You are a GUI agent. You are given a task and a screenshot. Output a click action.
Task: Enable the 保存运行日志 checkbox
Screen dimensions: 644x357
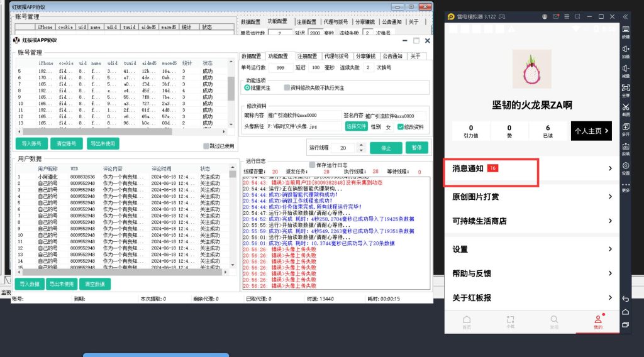pos(312,165)
